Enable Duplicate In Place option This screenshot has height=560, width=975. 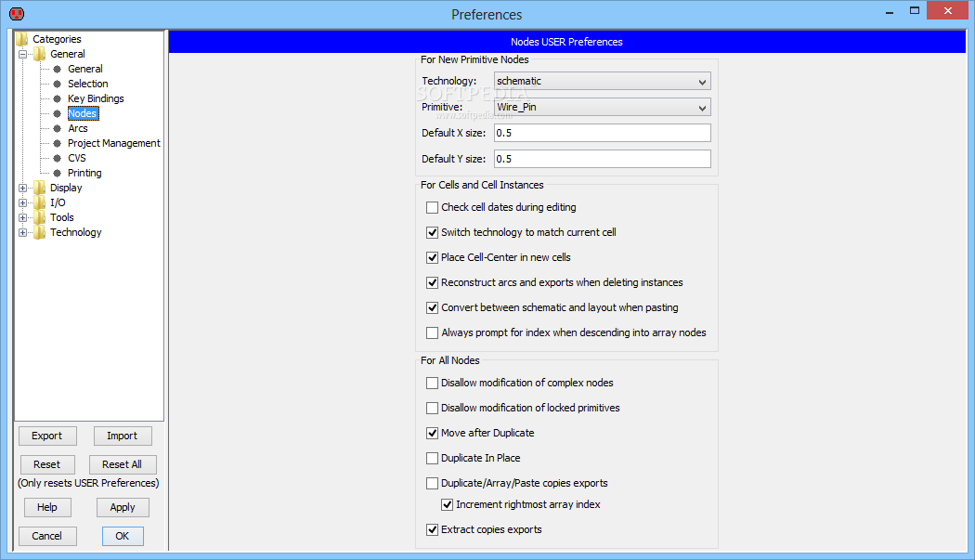pyautogui.click(x=432, y=458)
